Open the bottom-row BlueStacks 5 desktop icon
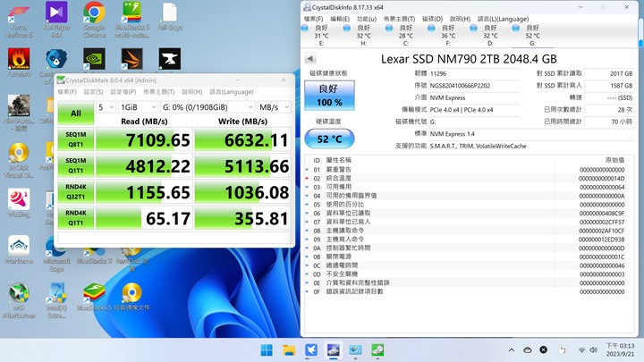This screenshot has width=644, height=362. point(94,297)
